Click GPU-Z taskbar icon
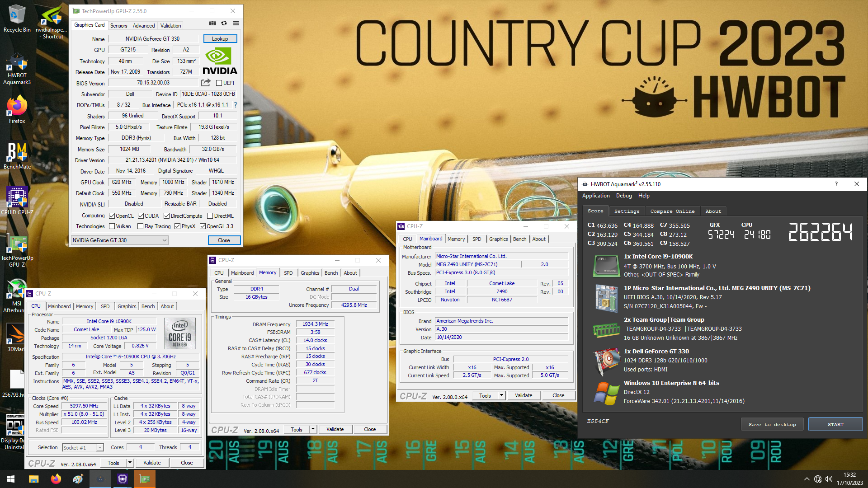This screenshot has height=488, width=868. click(145, 479)
